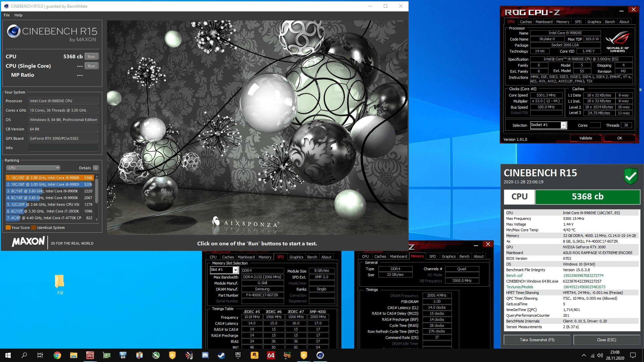Open the Windows Start menu
The width and height of the screenshot is (644, 362).
[x=8, y=355]
